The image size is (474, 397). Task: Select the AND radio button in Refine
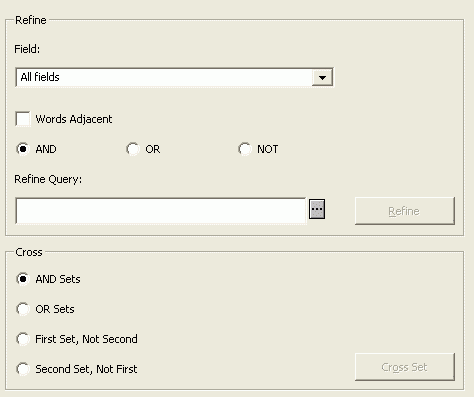tap(23, 149)
